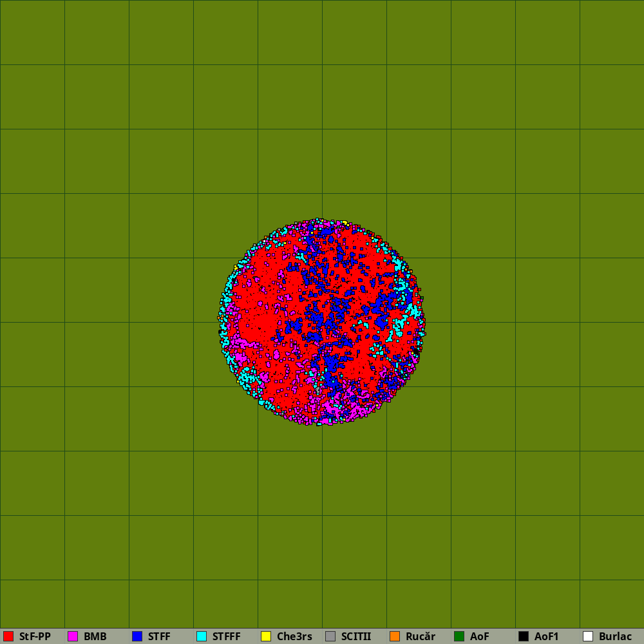Select the Burlac legend label

tap(615, 636)
